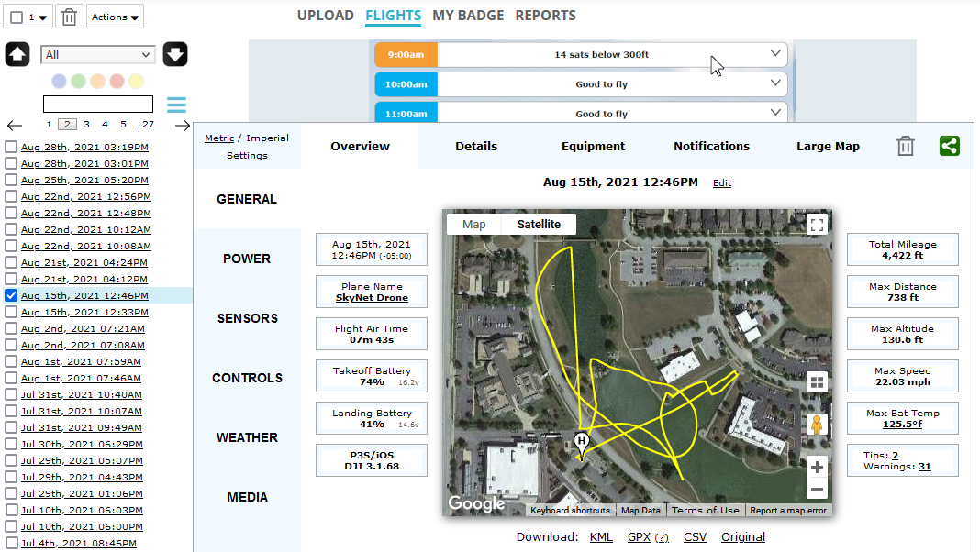980x552 pixels.
Task: Check the Aug 28th 03:19PM flight checkbox
Action: tap(11, 147)
